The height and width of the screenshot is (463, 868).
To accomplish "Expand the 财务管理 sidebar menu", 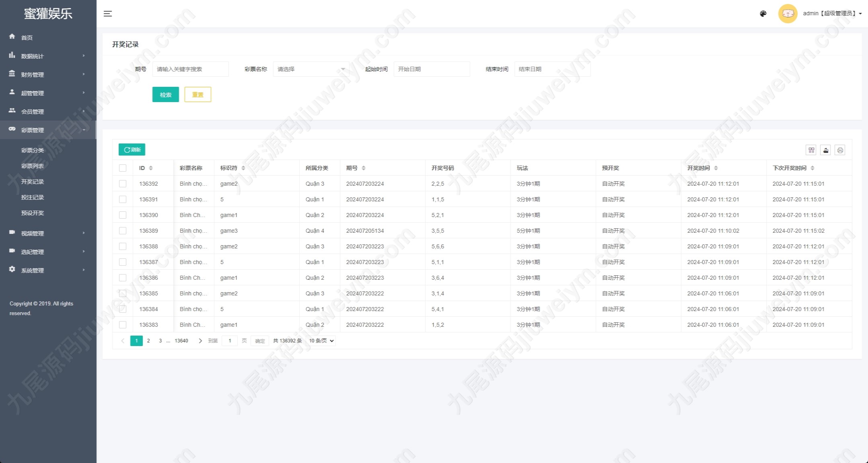I will (48, 74).
